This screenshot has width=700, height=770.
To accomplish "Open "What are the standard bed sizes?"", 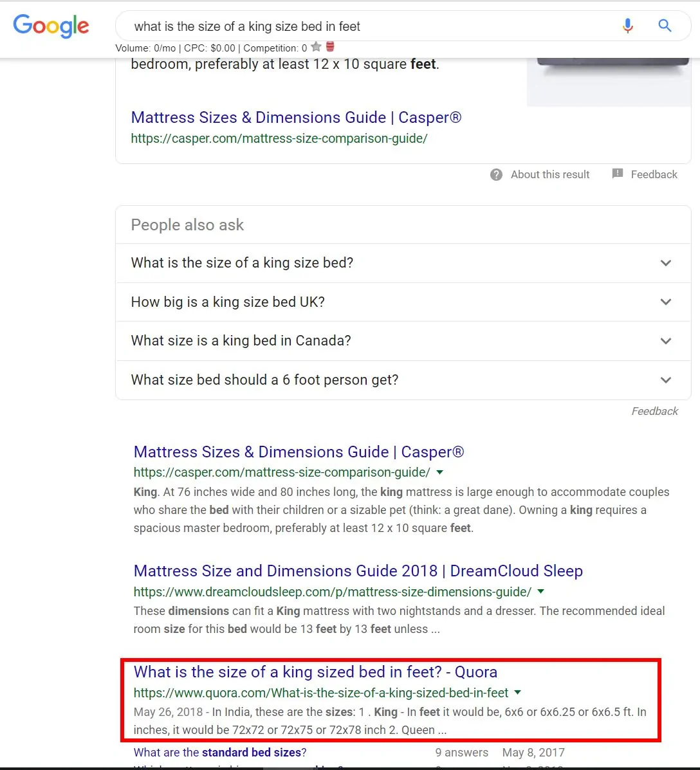I will tap(219, 752).
